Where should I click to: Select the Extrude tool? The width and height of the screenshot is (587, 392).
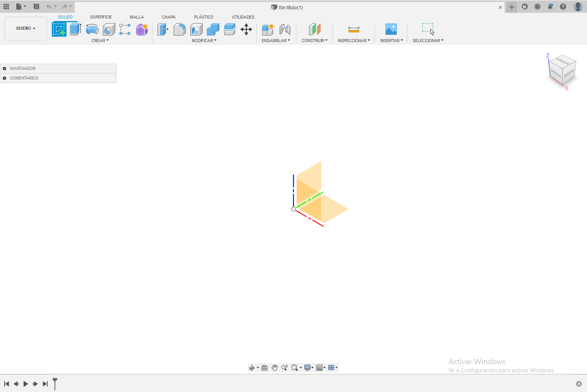click(x=75, y=29)
